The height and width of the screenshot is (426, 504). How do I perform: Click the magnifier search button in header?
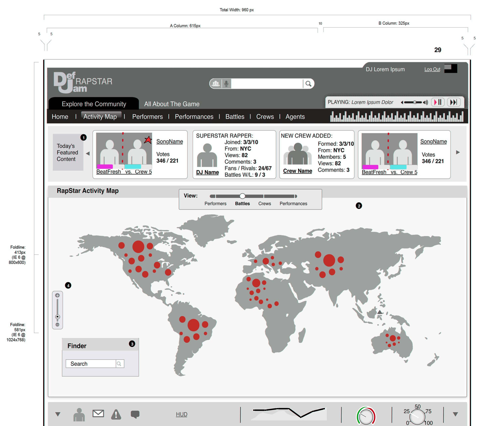click(x=308, y=84)
